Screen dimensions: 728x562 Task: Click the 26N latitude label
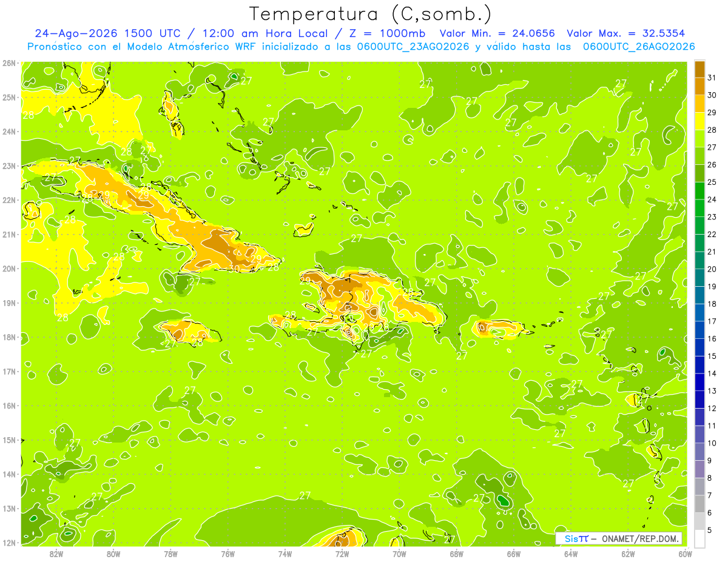tap(9, 63)
